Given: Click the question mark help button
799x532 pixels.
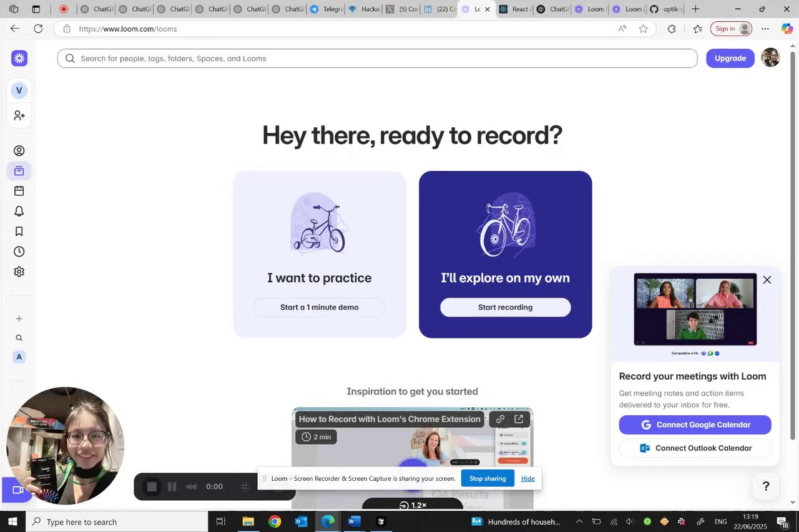Looking at the screenshot, I should [x=766, y=486].
